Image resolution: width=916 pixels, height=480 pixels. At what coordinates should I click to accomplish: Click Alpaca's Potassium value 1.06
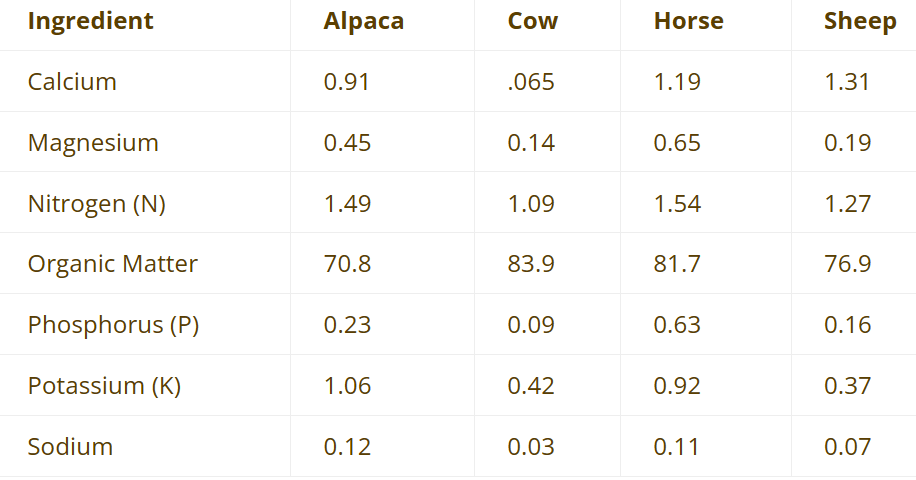tap(347, 386)
